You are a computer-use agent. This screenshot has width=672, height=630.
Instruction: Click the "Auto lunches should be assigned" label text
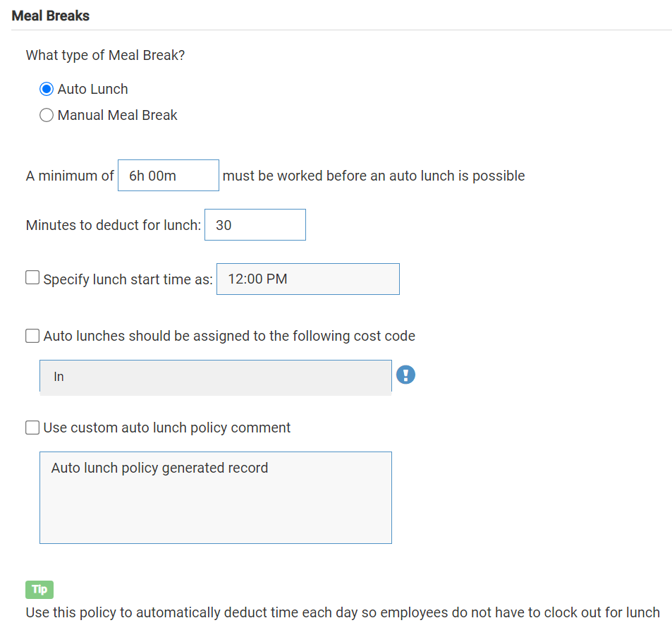(x=229, y=336)
